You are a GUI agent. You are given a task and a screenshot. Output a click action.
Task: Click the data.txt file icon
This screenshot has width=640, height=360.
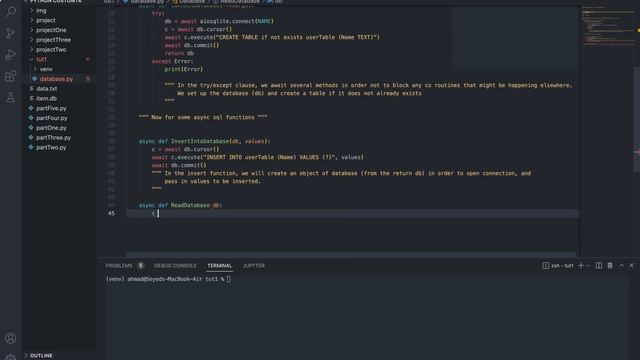(31, 89)
